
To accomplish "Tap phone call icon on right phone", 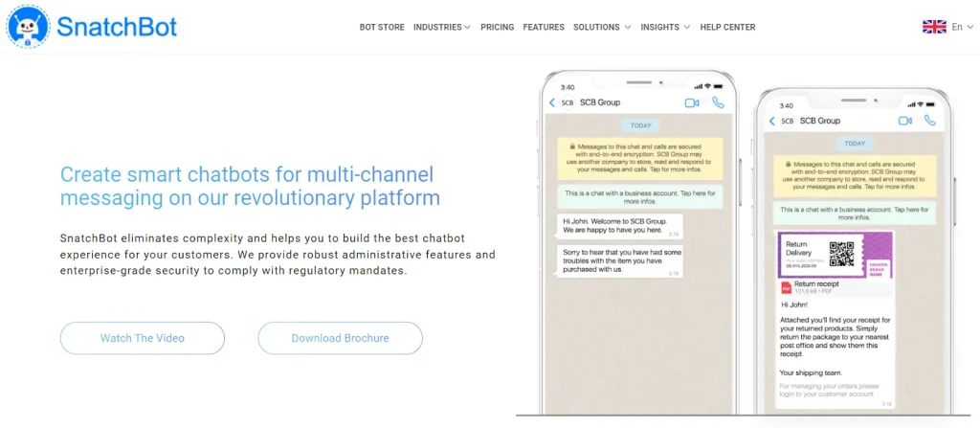I will click(930, 121).
